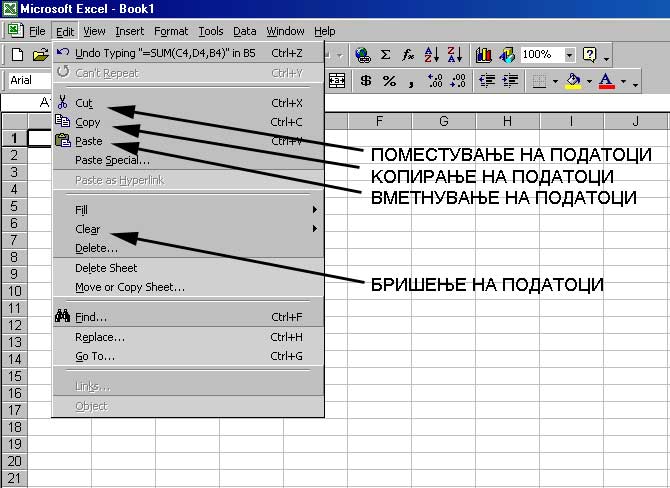
Task: Choose Undo Typing in Edit menu
Action: point(188,53)
